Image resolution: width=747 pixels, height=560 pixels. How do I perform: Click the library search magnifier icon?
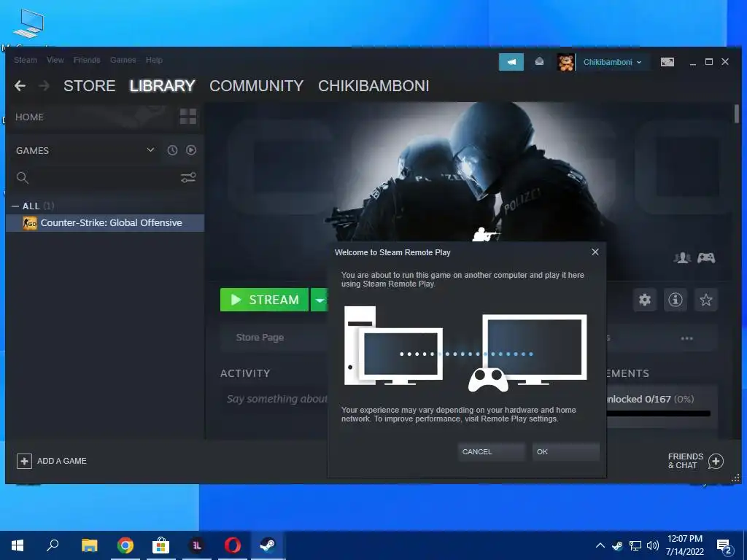point(23,178)
